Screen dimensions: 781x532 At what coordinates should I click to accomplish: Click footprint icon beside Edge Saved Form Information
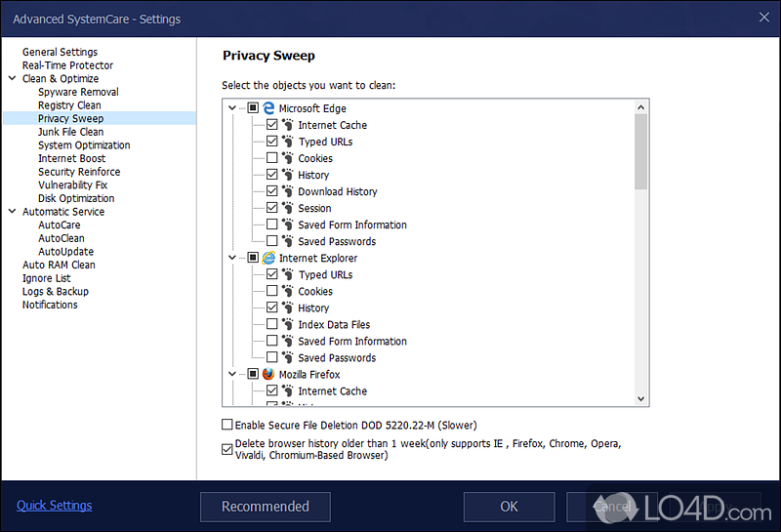pos(288,225)
